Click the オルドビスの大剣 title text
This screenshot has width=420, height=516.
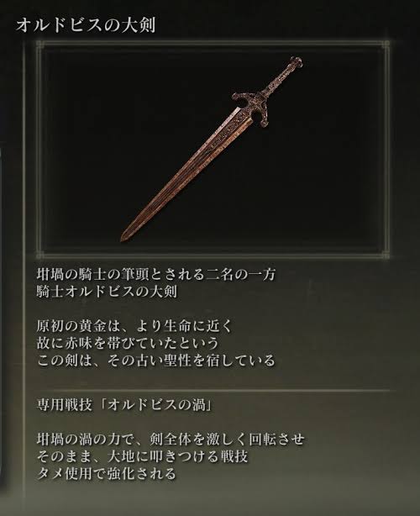(x=85, y=25)
